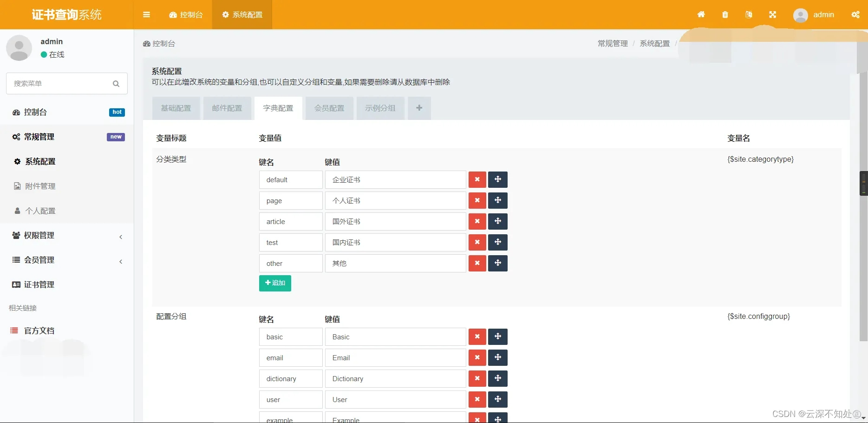Click move handle for other row
The width and height of the screenshot is (868, 423).
point(498,263)
